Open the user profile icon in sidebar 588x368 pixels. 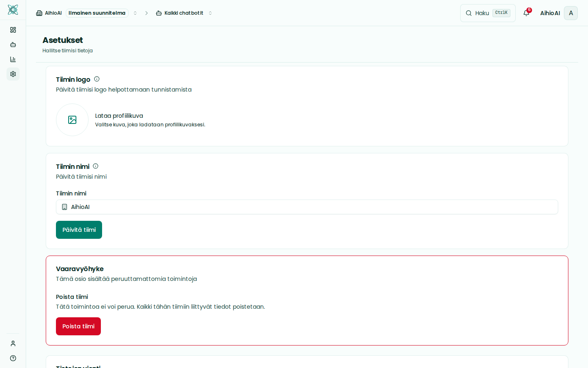[x=13, y=343]
